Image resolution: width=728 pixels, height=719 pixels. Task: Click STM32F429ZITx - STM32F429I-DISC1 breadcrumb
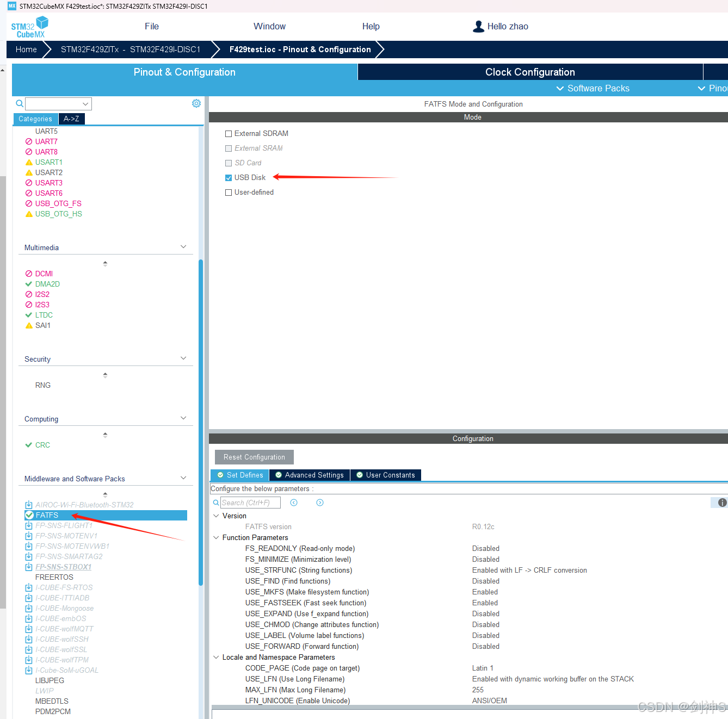(x=131, y=49)
